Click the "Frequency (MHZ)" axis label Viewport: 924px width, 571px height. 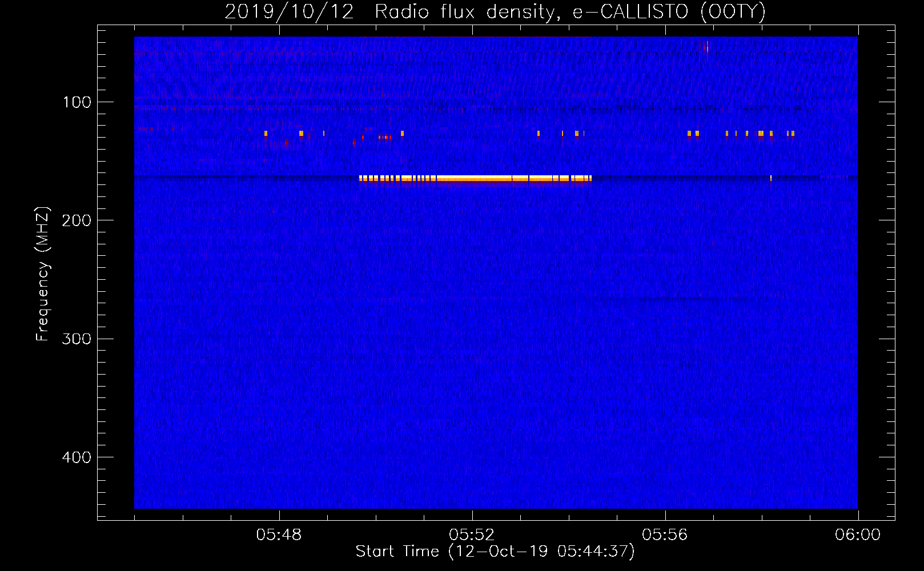click(x=43, y=274)
